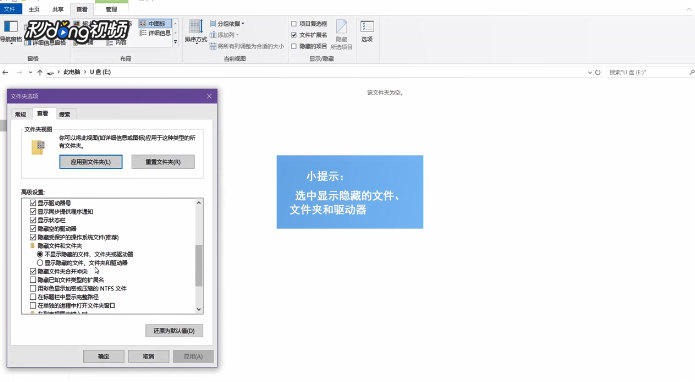Click the advanced settings scroll down arrow
Screen dimensions: 695x382
click(x=199, y=309)
